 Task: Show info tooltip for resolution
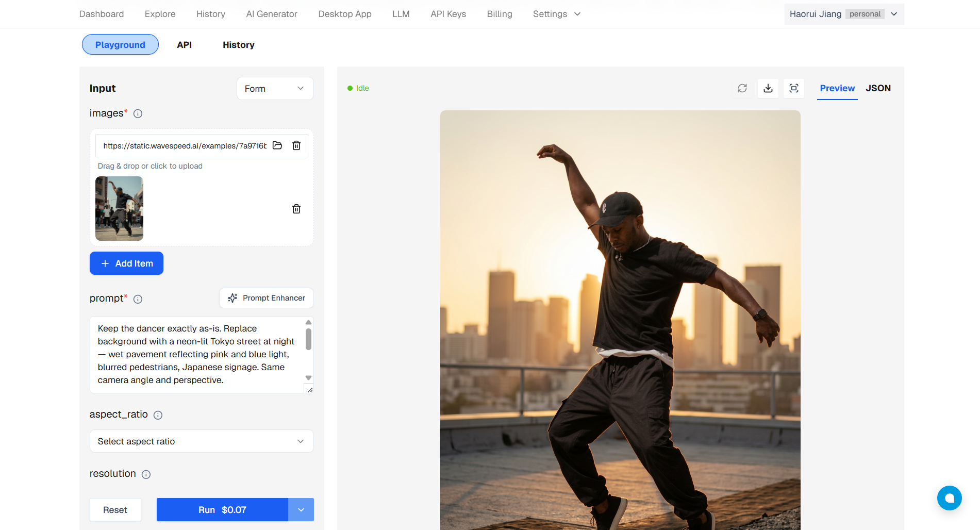point(146,474)
